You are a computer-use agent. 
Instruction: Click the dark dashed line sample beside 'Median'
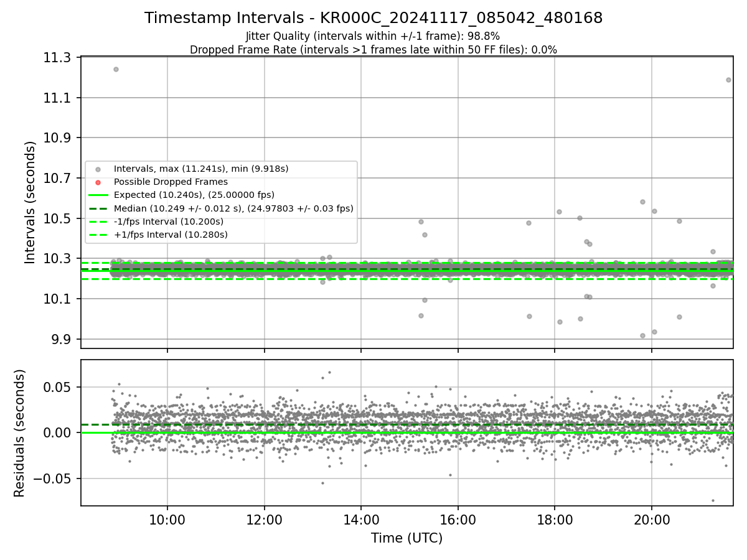tap(97, 208)
